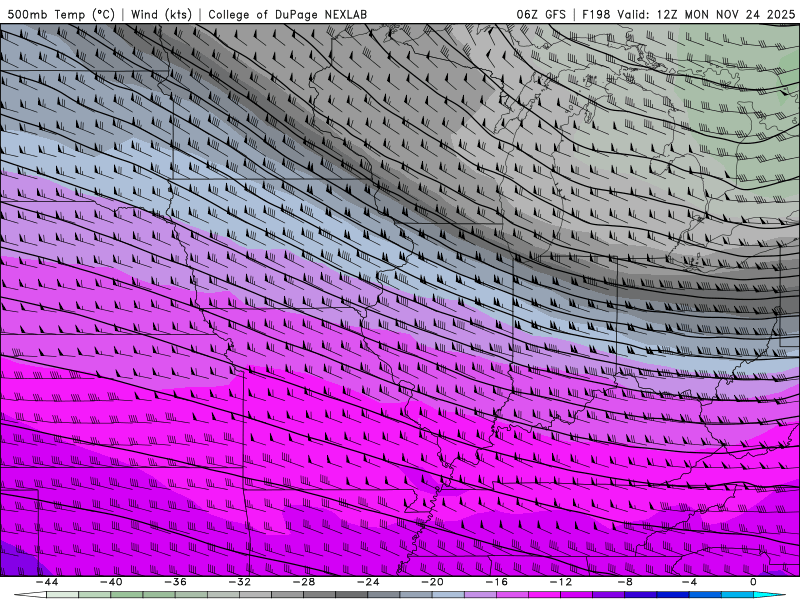Click the -44 color scale label
Screen dimensions: 800x600
(47, 582)
